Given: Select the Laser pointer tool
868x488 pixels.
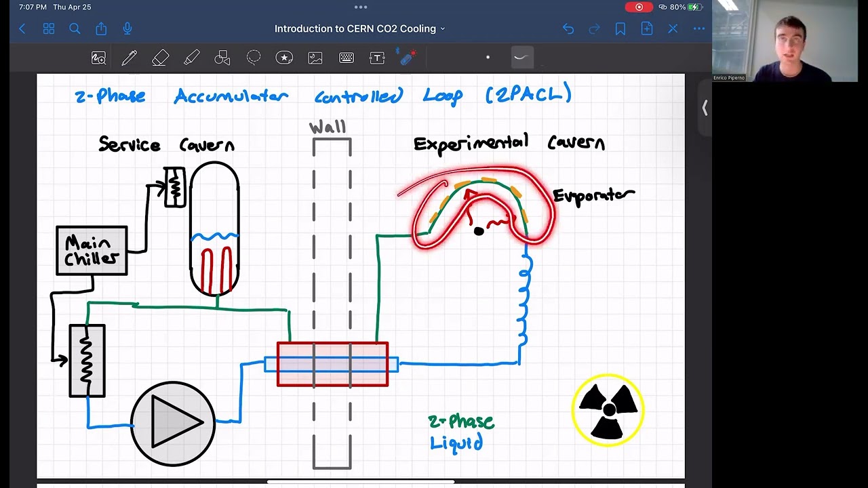Looking at the screenshot, I should pos(408,58).
